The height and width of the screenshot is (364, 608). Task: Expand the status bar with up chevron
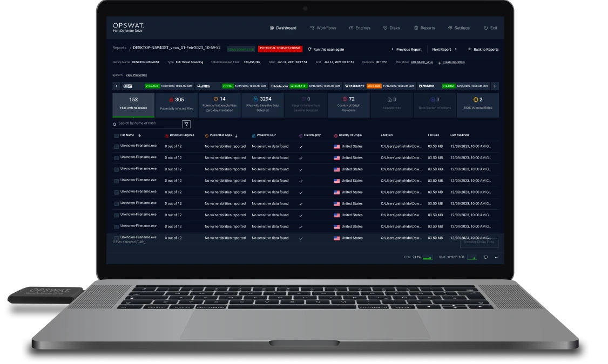[496, 257]
